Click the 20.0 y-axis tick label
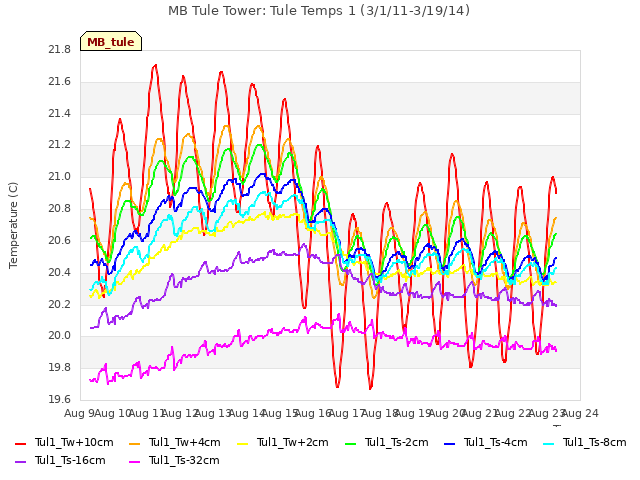The height and width of the screenshot is (480, 640). (x=60, y=336)
